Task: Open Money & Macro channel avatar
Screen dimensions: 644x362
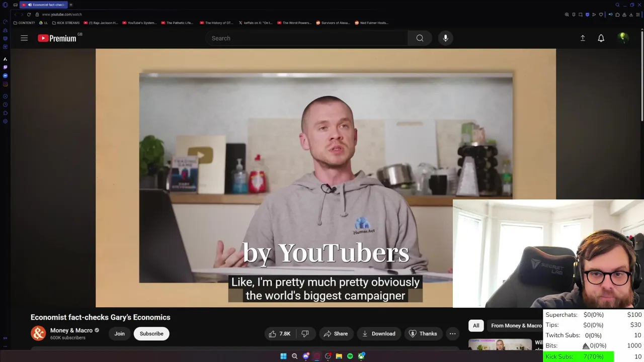Action: [38, 333]
